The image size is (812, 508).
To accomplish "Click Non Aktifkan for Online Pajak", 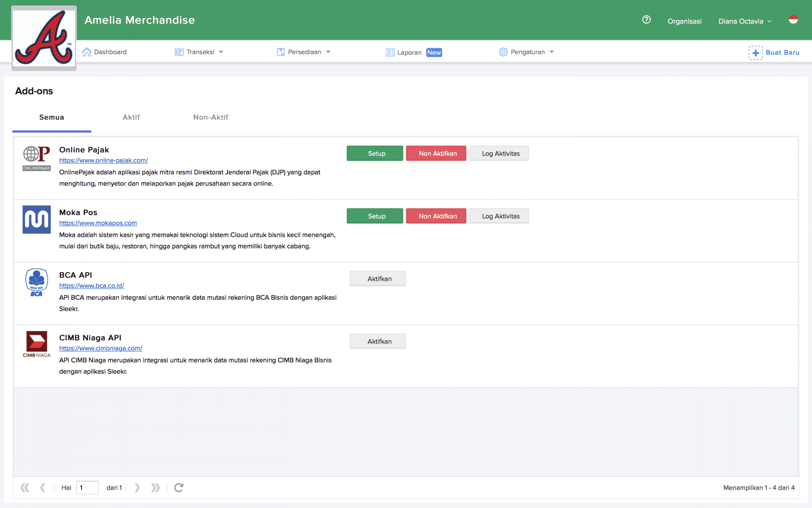I will pos(436,153).
